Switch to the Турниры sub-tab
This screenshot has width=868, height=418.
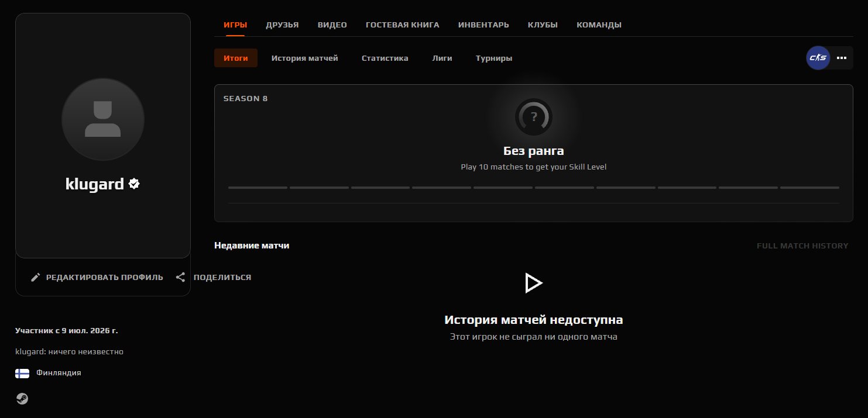click(494, 58)
